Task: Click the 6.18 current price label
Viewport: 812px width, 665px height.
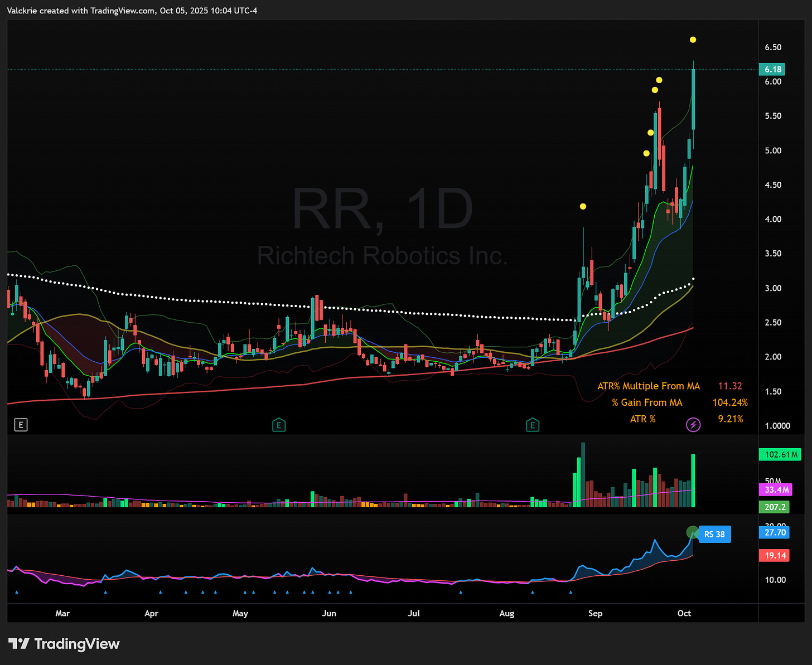Action: [x=772, y=69]
